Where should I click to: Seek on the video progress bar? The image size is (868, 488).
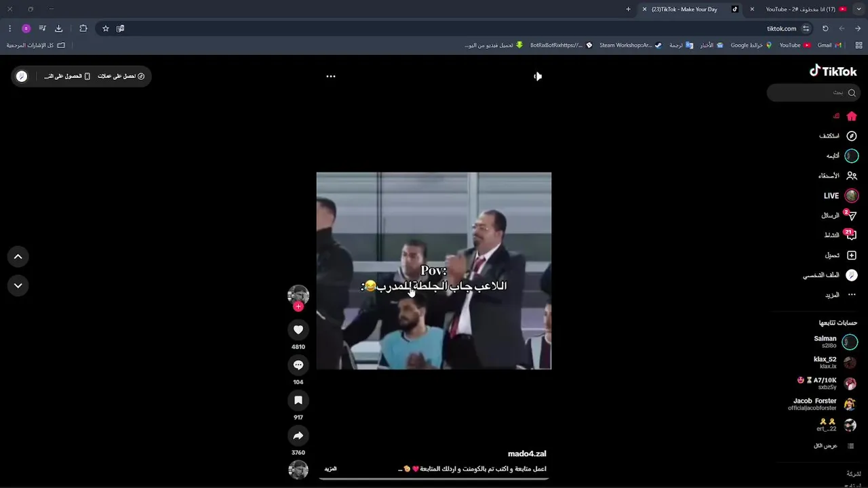(434, 479)
